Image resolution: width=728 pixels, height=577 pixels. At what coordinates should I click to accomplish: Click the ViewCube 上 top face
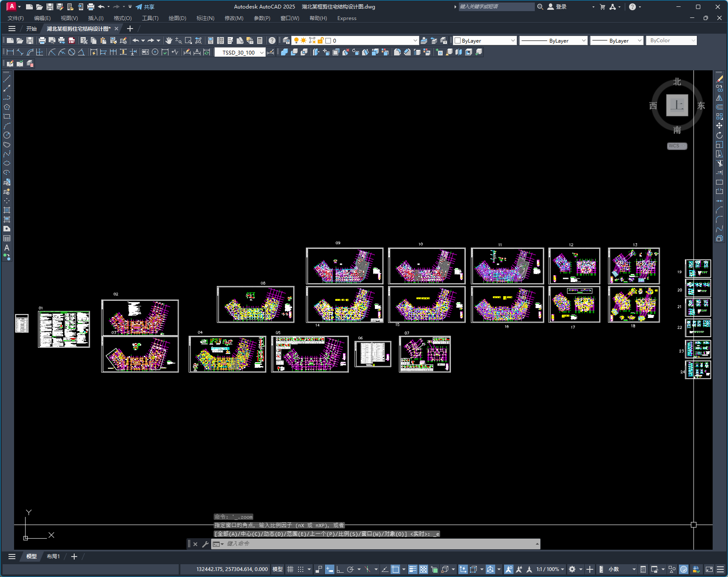(x=677, y=105)
